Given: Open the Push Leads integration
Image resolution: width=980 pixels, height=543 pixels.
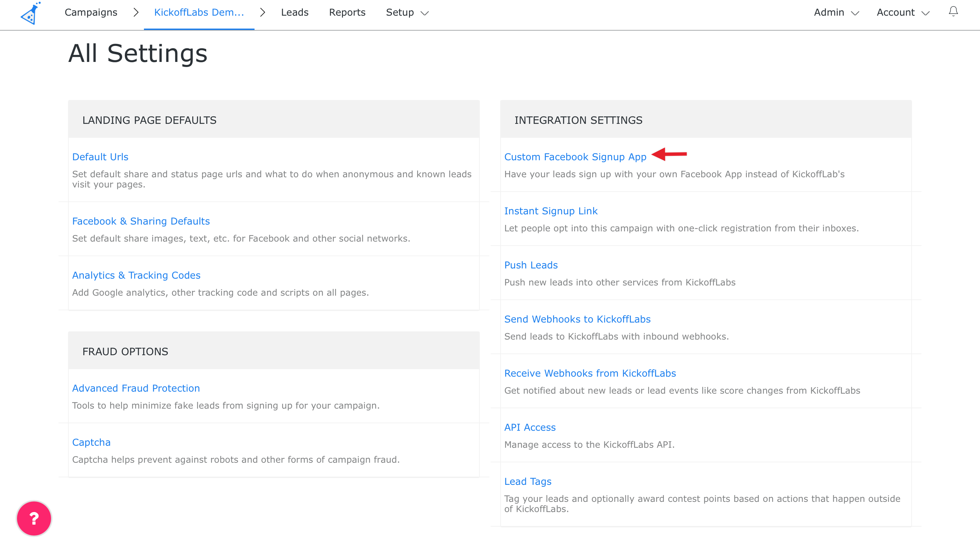Looking at the screenshot, I should (x=531, y=265).
